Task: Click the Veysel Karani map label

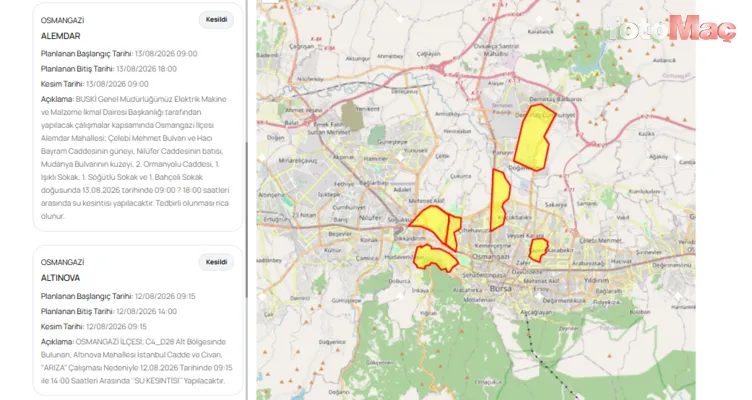Action: tap(525, 235)
